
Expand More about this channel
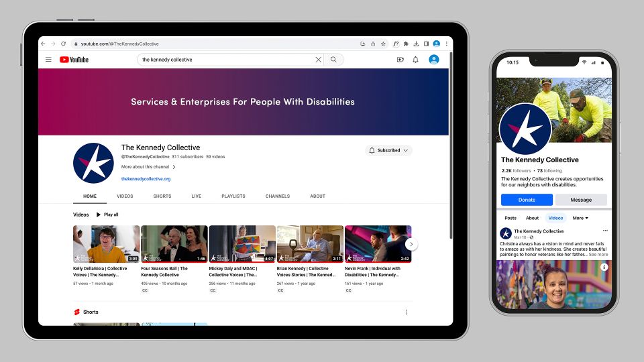(x=148, y=167)
